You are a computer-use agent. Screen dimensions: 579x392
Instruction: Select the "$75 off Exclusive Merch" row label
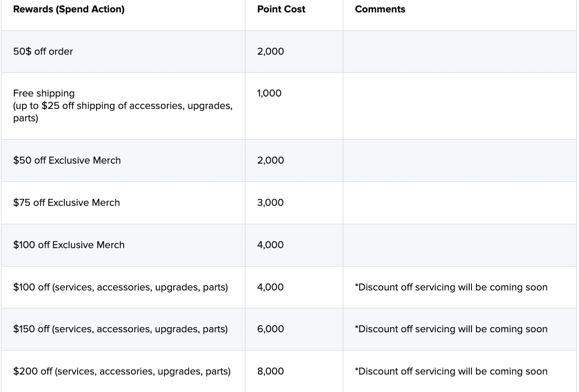pos(67,203)
